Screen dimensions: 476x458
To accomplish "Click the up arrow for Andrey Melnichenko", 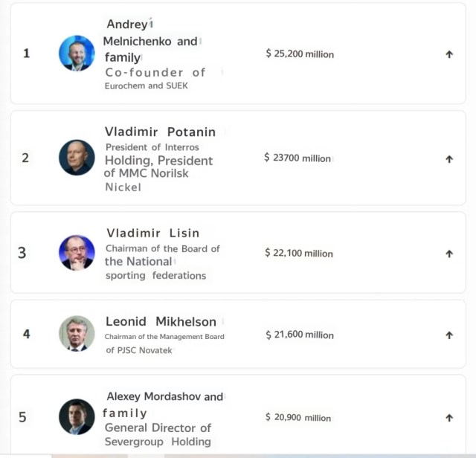I will tap(449, 54).
